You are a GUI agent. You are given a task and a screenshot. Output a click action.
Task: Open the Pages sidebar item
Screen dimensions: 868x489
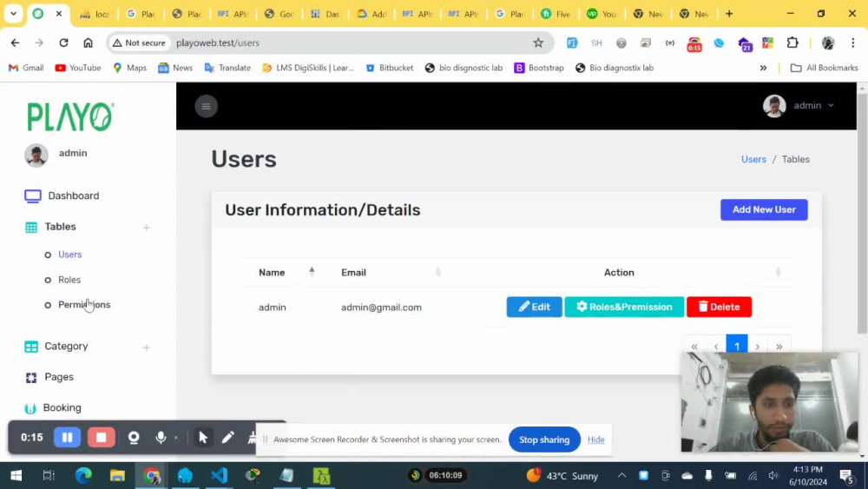pyautogui.click(x=49, y=377)
